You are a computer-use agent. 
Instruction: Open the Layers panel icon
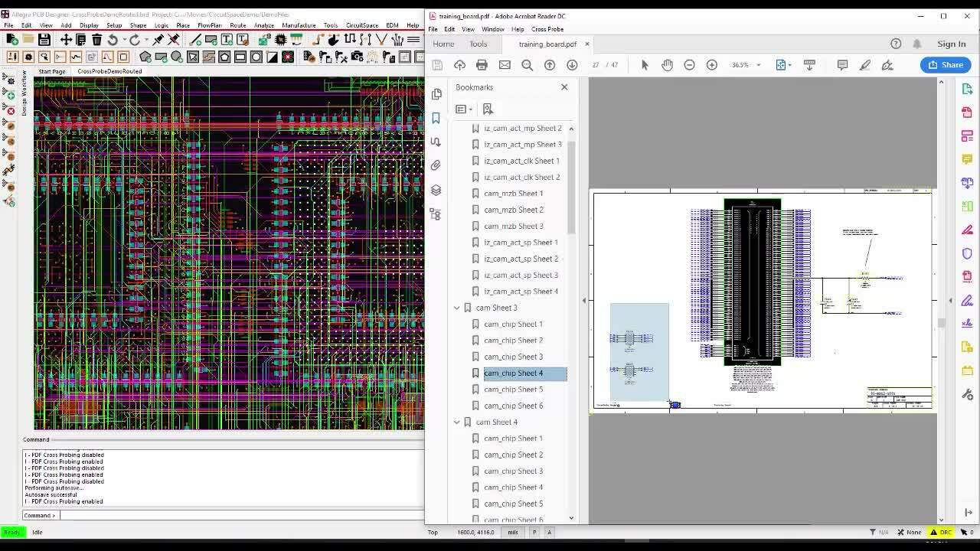click(x=436, y=190)
